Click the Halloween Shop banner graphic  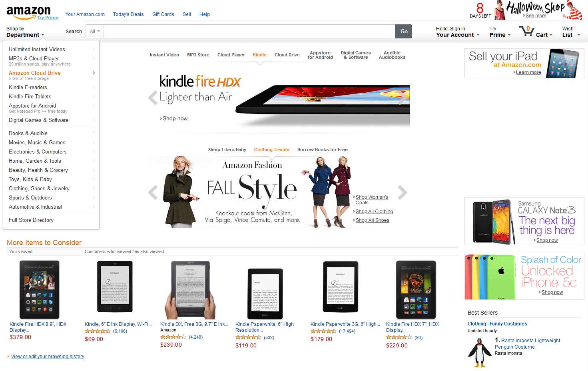click(x=538, y=10)
